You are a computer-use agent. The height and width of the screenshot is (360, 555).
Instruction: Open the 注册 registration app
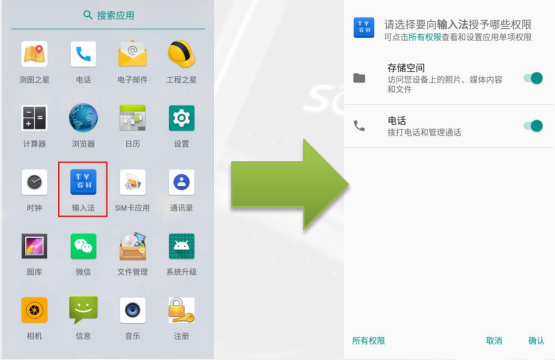(181, 310)
